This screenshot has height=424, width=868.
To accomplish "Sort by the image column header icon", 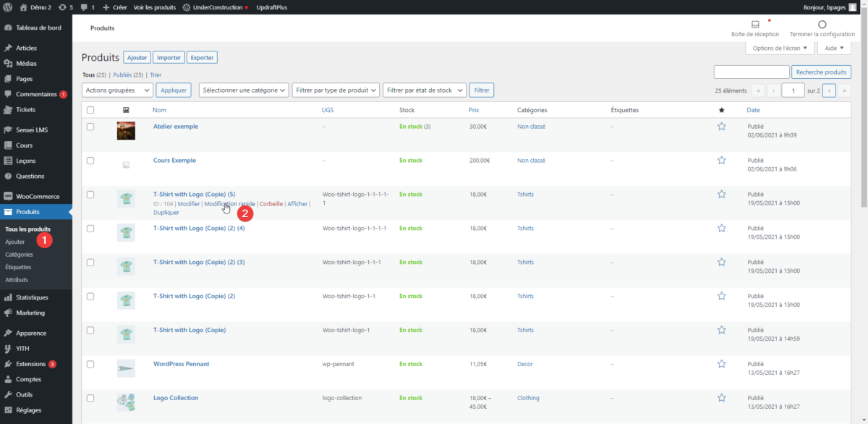I will pos(126,110).
